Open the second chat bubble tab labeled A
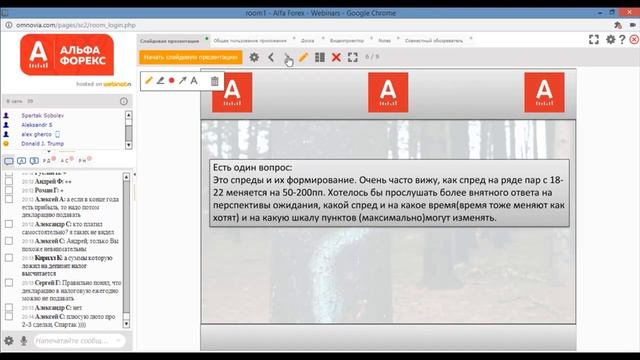Screen dimensions: 640x360 click(x=21, y=161)
